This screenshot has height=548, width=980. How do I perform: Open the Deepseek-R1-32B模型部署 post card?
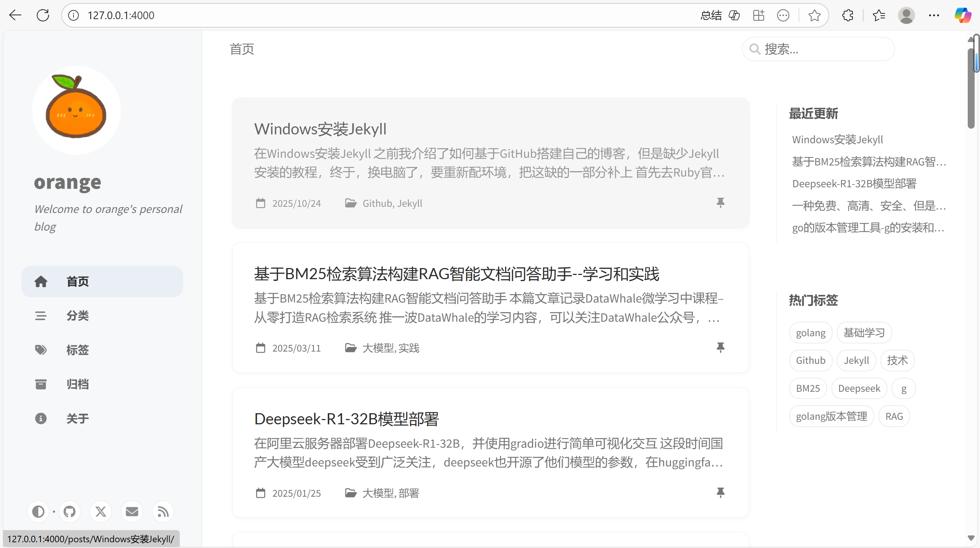pos(491,453)
